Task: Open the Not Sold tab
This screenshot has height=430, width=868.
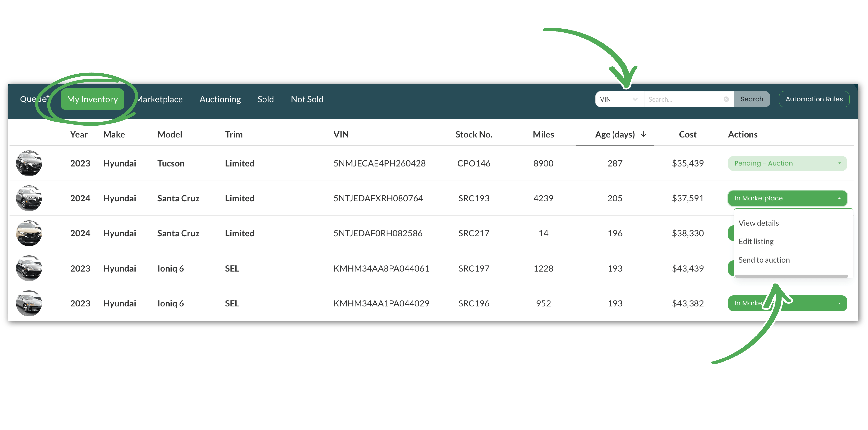Action: [x=307, y=99]
